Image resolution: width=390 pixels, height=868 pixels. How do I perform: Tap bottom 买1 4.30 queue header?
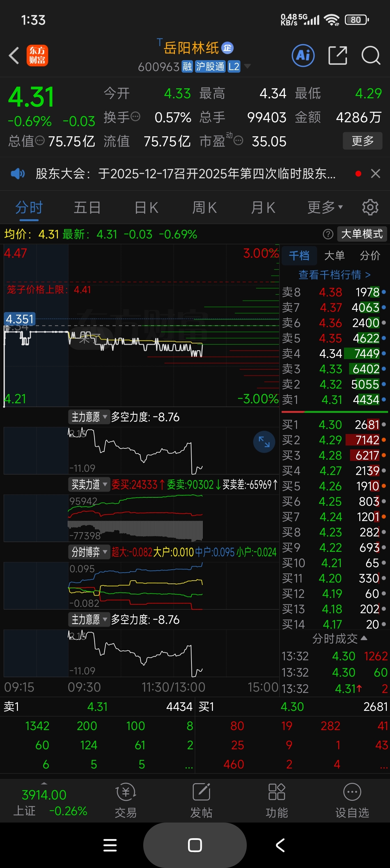(292, 706)
